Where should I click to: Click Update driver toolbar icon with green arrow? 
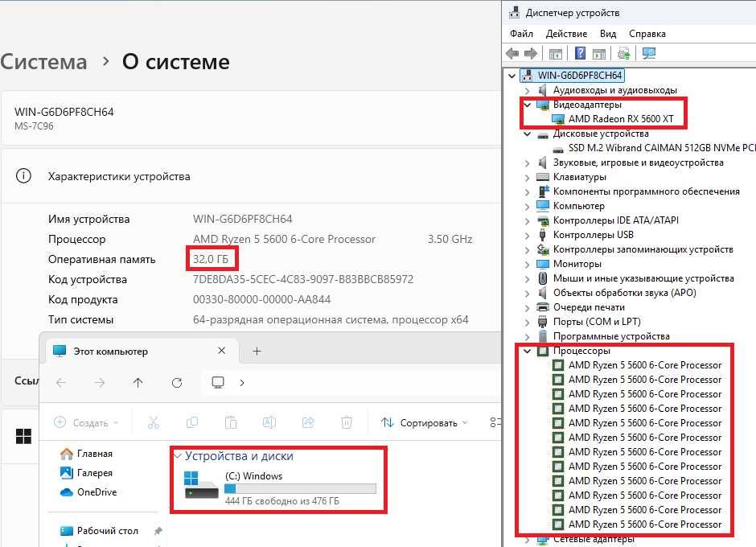624,54
